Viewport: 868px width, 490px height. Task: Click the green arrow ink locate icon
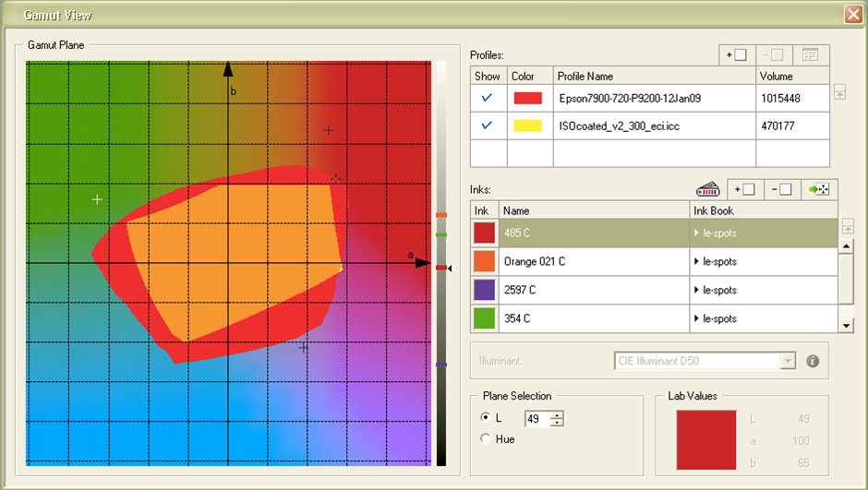(x=818, y=189)
